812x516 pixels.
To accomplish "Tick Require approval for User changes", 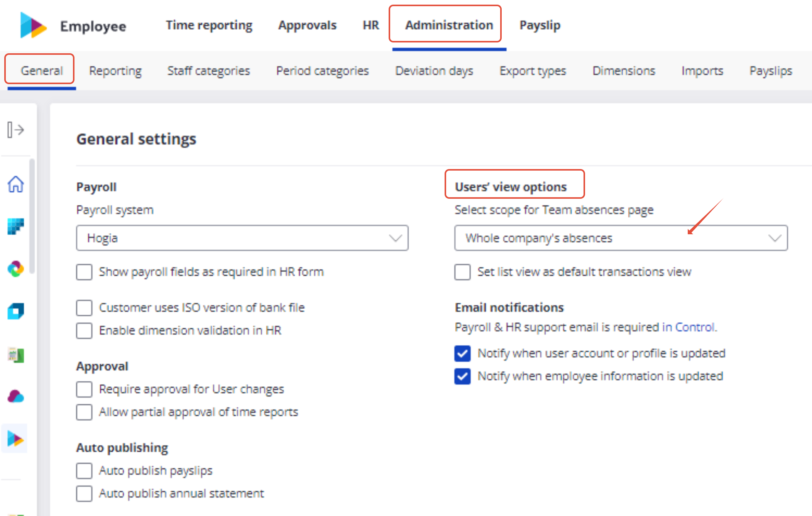I will pyautogui.click(x=84, y=389).
